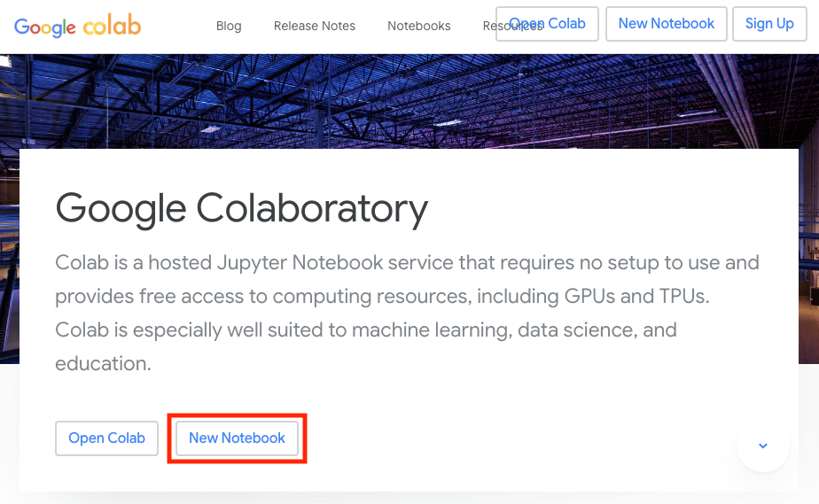Click the Sign Up button
This screenshot has width=819, height=504.
[x=769, y=24]
